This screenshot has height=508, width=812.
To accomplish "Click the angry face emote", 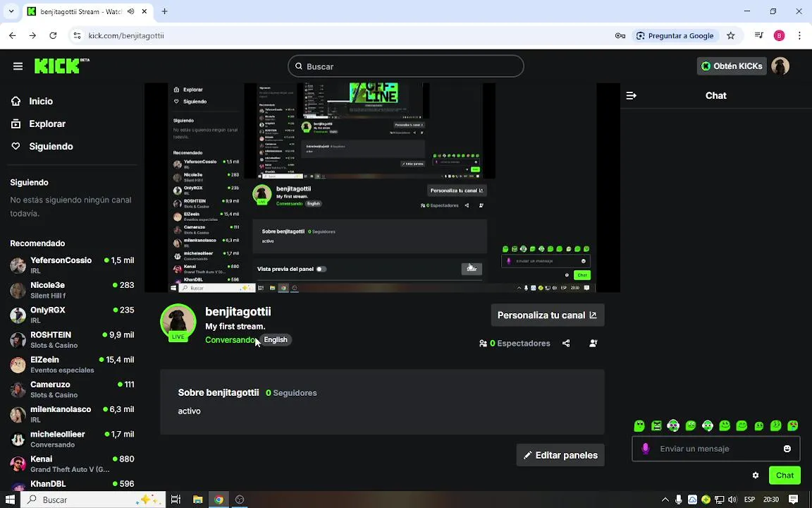I will click(657, 425).
